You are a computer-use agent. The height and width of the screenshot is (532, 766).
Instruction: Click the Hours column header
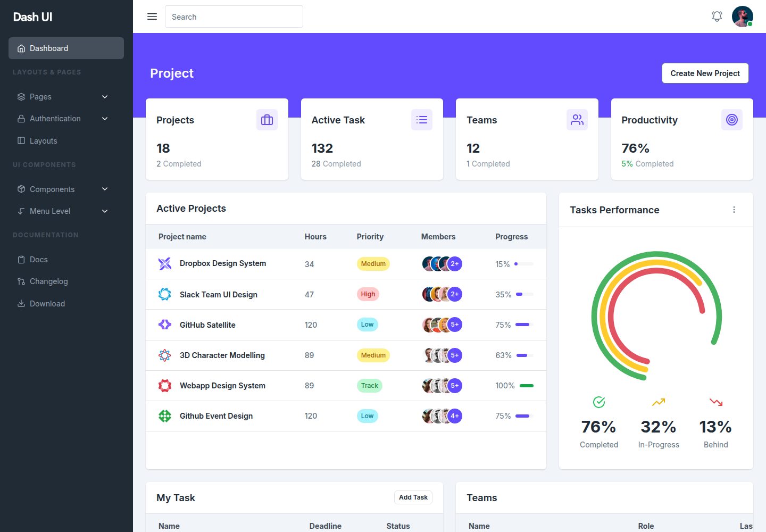click(x=315, y=237)
